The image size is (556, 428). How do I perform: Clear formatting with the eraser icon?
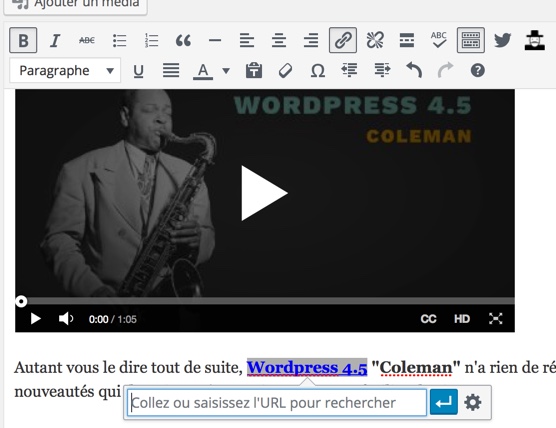coord(285,71)
